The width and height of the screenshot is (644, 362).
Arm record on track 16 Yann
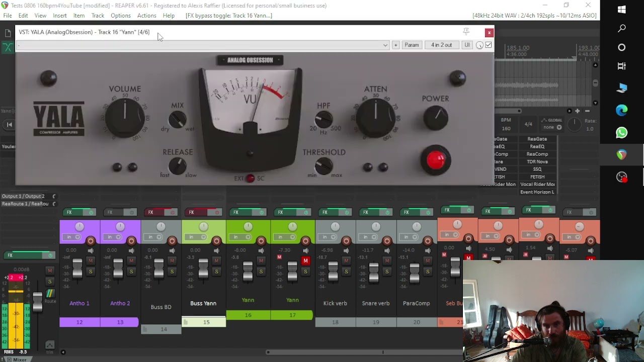pos(261,241)
